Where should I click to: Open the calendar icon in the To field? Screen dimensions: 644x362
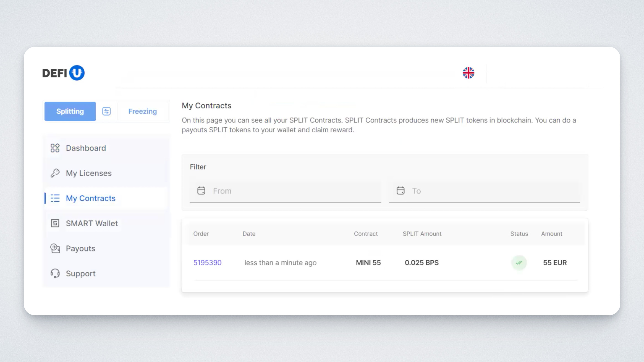click(x=400, y=191)
